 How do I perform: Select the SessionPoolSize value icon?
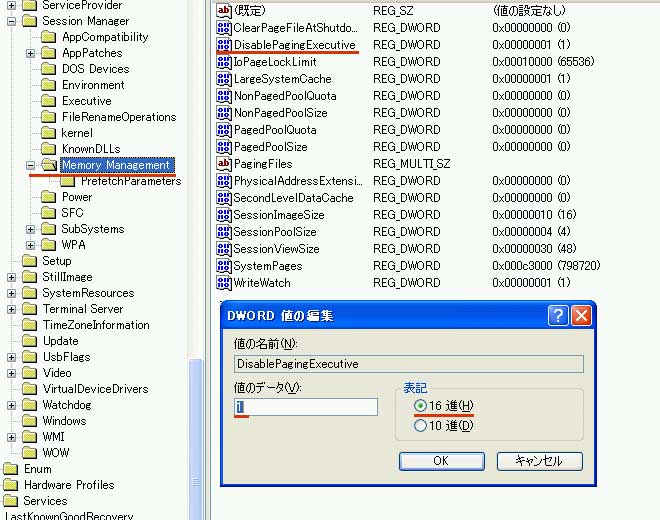pos(224,232)
